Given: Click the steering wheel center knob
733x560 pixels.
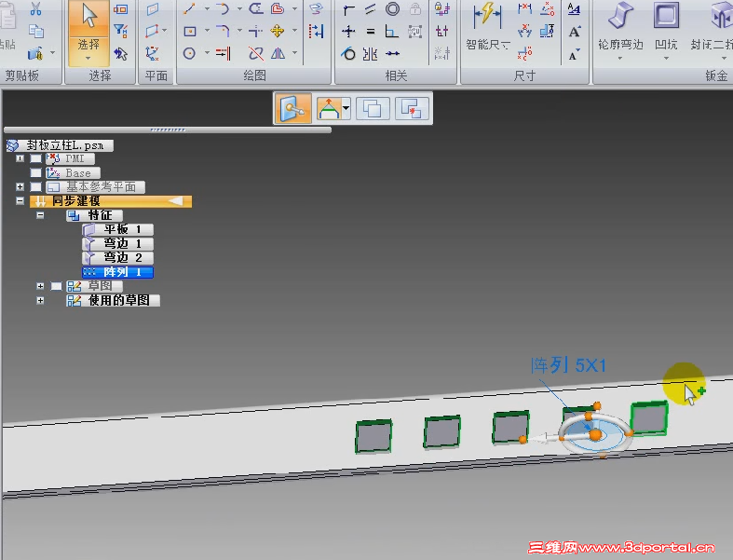Looking at the screenshot, I should click(x=595, y=434).
